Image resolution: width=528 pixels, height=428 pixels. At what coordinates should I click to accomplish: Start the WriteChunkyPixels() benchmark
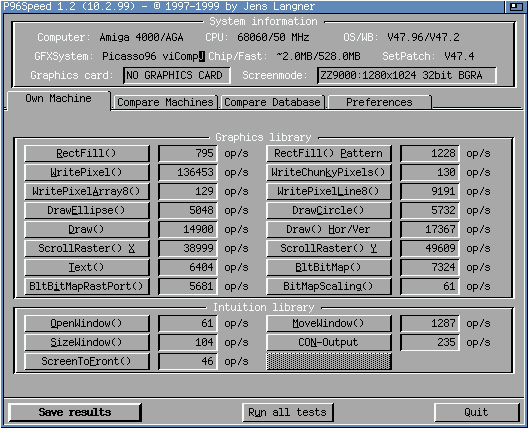[x=329, y=173]
